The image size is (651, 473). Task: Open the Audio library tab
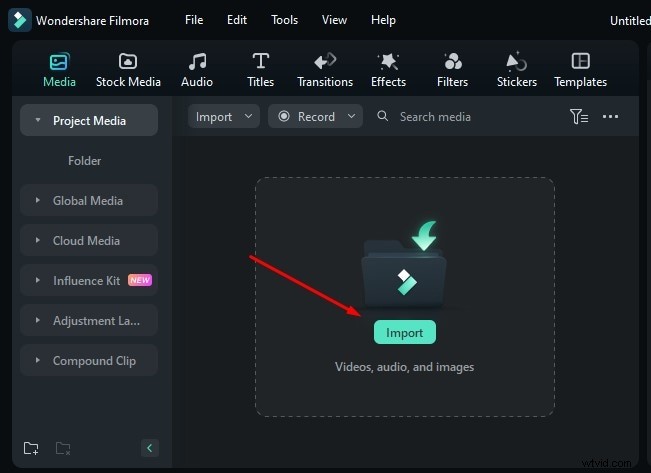pyautogui.click(x=197, y=70)
